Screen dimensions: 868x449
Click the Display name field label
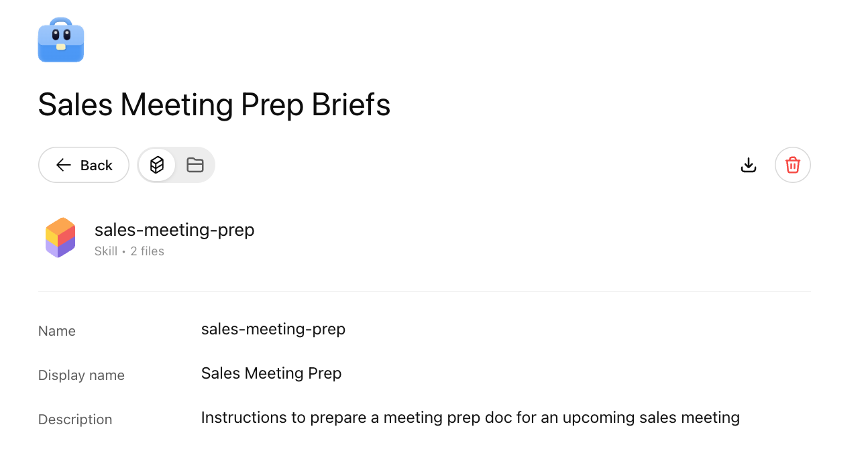(x=81, y=375)
